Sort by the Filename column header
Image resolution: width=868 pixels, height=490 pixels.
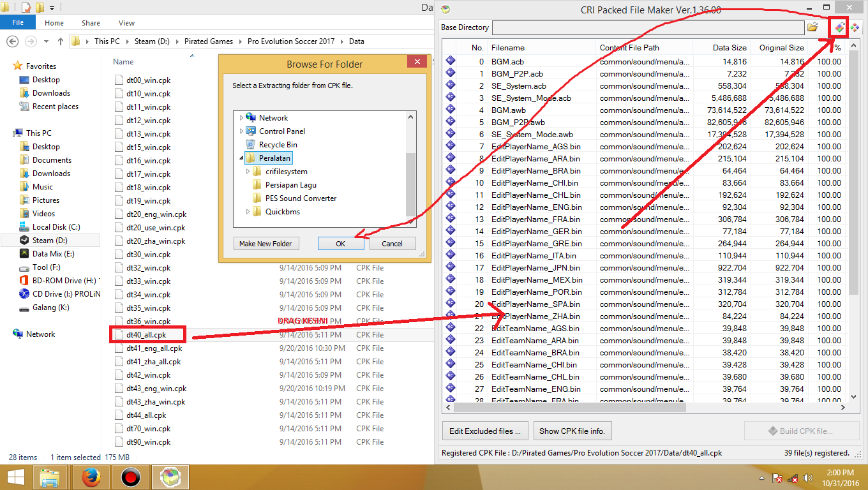pyautogui.click(x=542, y=48)
